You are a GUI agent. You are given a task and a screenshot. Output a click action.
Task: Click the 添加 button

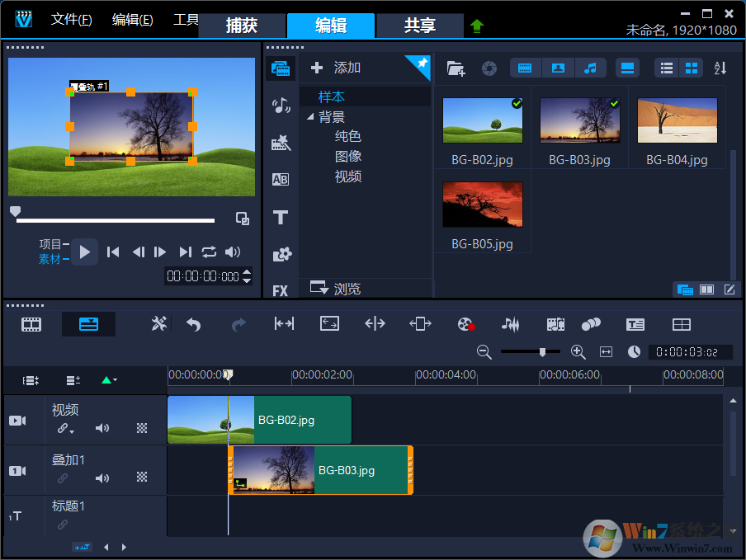click(x=338, y=68)
